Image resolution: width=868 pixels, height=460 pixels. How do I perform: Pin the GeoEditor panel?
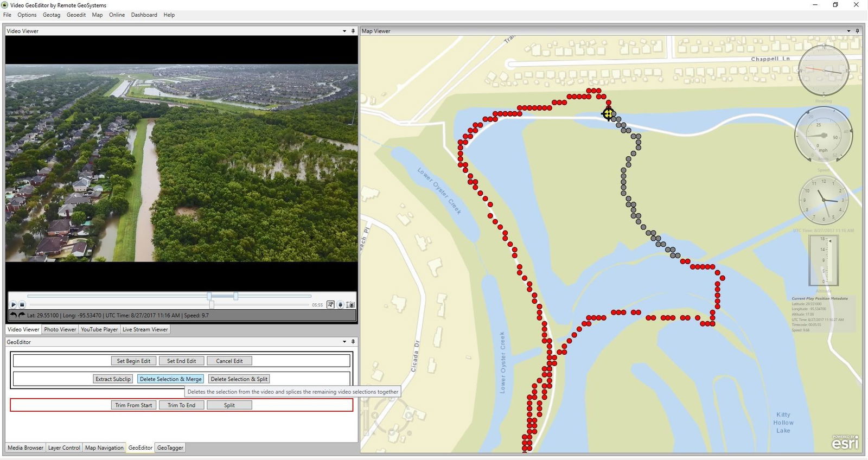tap(353, 342)
